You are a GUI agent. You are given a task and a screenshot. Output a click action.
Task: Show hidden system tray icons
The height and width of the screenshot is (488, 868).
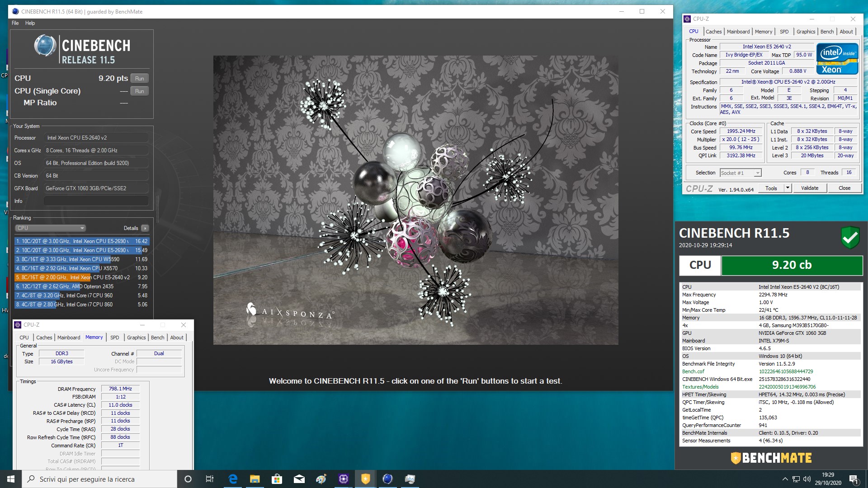[785, 479]
